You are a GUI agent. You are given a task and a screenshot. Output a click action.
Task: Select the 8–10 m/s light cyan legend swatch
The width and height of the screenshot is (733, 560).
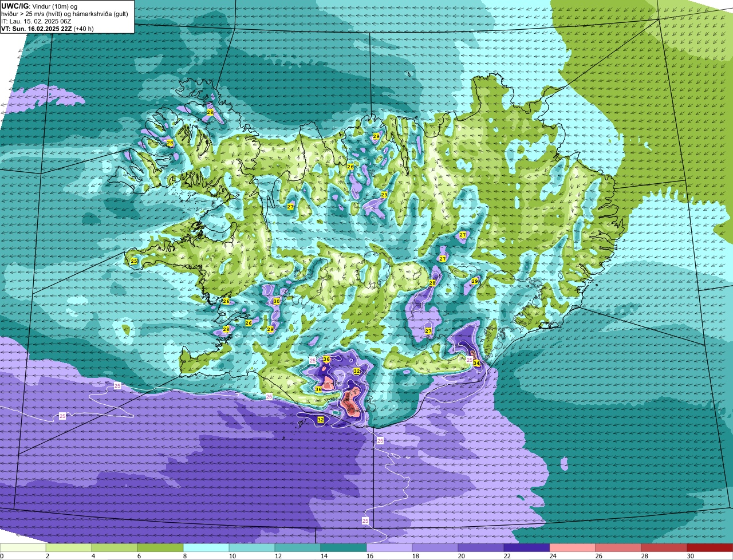tap(206, 547)
